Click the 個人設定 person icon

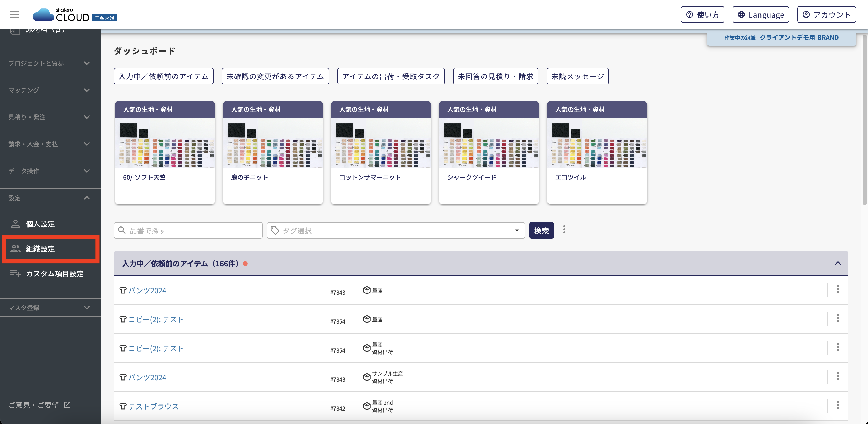[15, 224]
